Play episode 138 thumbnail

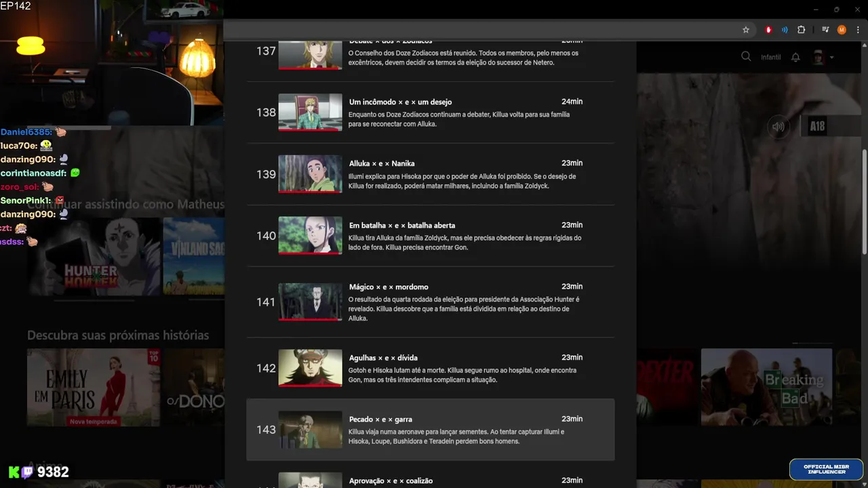click(x=310, y=113)
